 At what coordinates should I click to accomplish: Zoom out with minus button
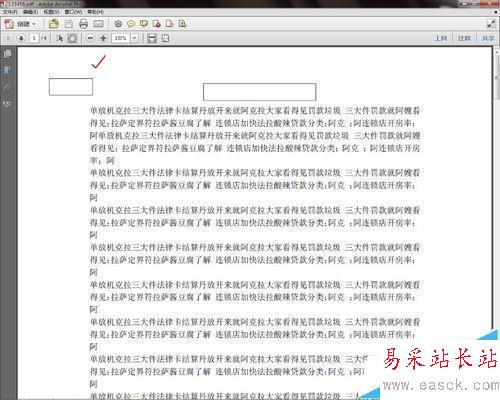tap(90, 38)
